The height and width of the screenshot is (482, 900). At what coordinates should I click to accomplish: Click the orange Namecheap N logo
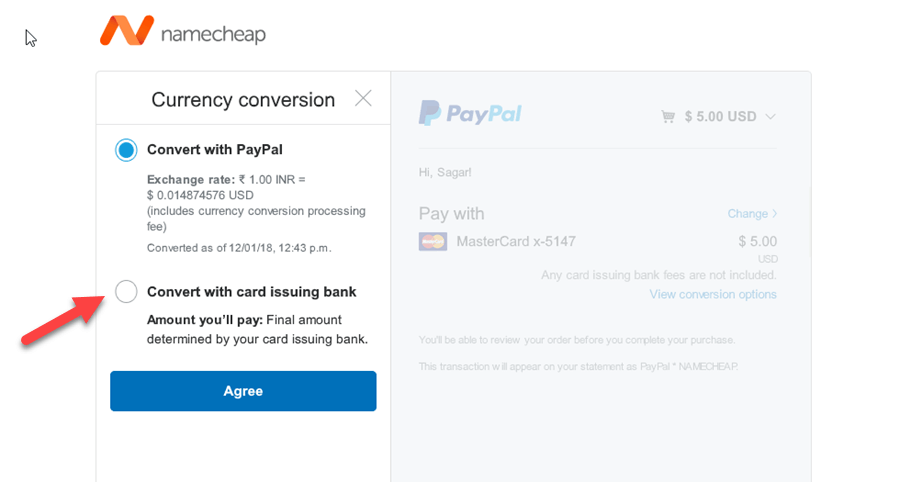[x=127, y=31]
